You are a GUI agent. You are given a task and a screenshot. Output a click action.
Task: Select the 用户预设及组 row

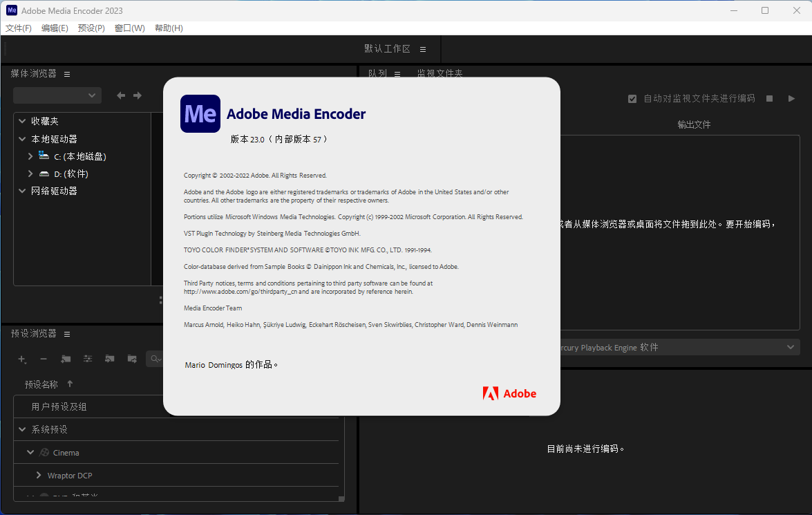176,406
